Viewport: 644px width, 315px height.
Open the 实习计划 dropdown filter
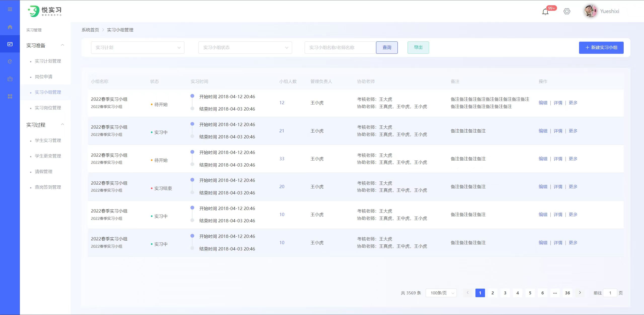click(x=138, y=47)
